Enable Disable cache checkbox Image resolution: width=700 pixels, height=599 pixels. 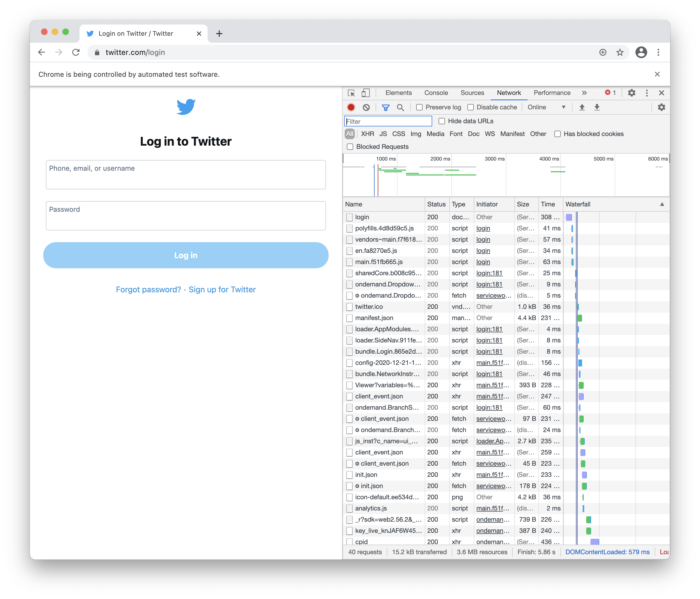[x=471, y=107]
